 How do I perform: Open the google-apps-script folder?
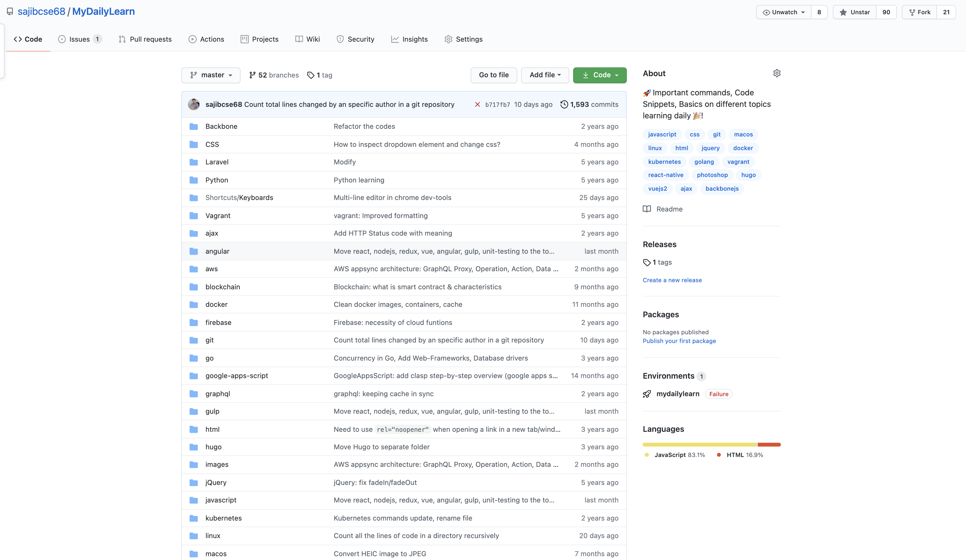(x=236, y=376)
